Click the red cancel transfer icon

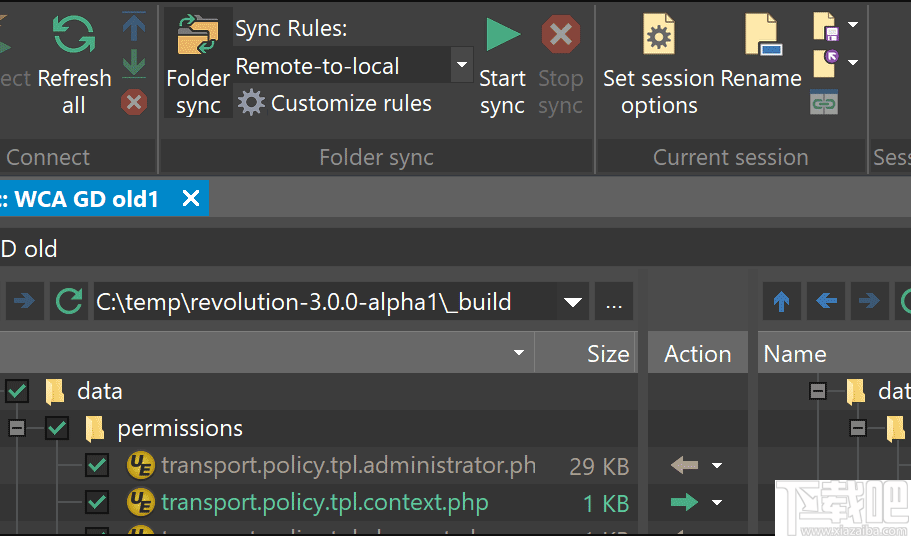[x=134, y=102]
